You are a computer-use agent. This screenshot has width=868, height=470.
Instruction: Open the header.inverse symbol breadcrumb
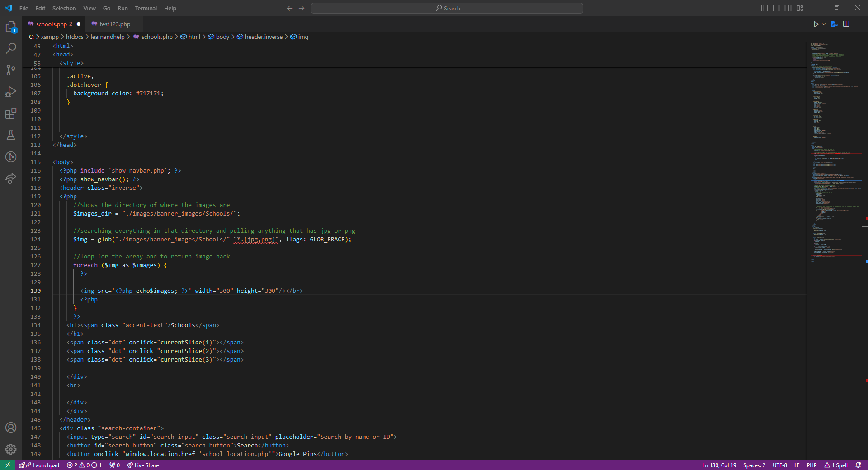[x=260, y=37]
